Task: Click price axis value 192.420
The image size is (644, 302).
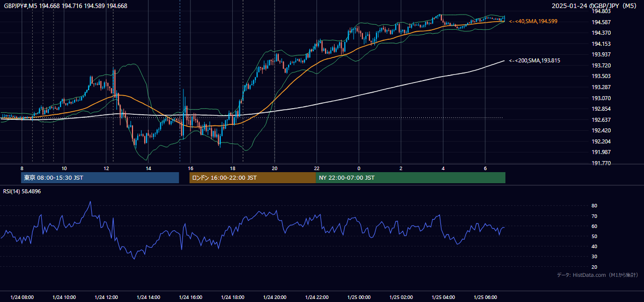Action: coord(600,130)
